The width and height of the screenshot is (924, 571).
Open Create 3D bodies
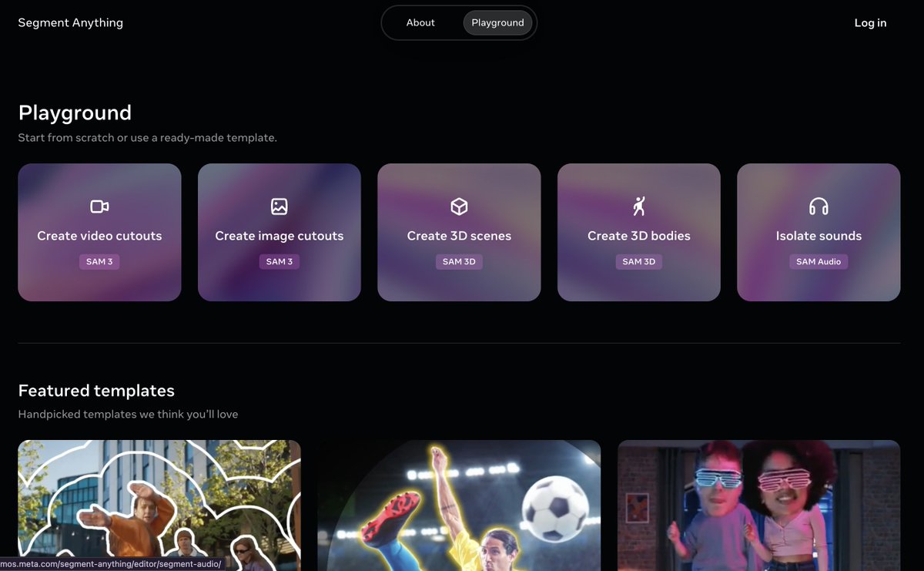639,232
